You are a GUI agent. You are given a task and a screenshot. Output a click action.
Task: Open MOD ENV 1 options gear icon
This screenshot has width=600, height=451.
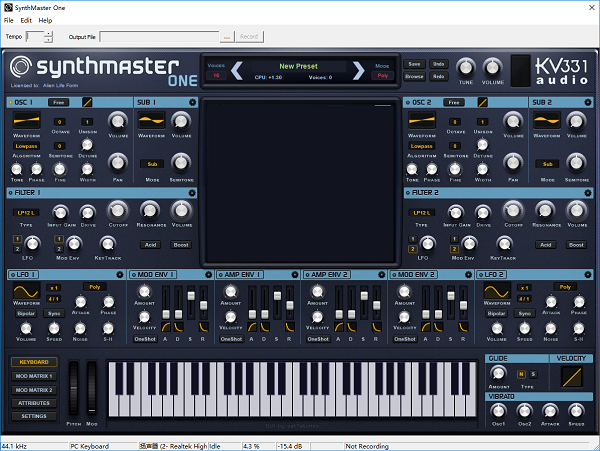[209, 275]
